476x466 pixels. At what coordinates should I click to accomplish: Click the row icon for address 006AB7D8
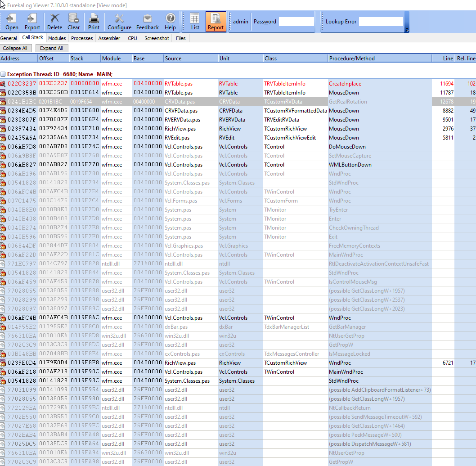[x=3, y=147]
